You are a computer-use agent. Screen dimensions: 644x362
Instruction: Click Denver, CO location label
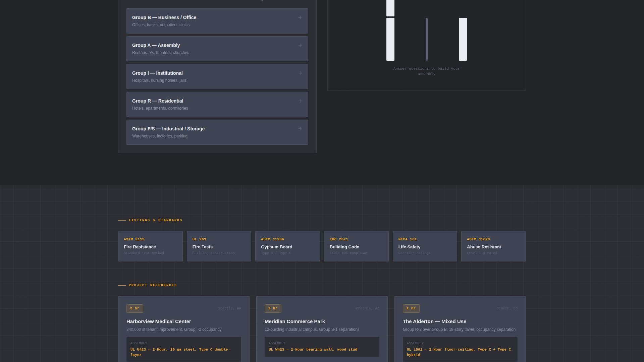coord(507,308)
